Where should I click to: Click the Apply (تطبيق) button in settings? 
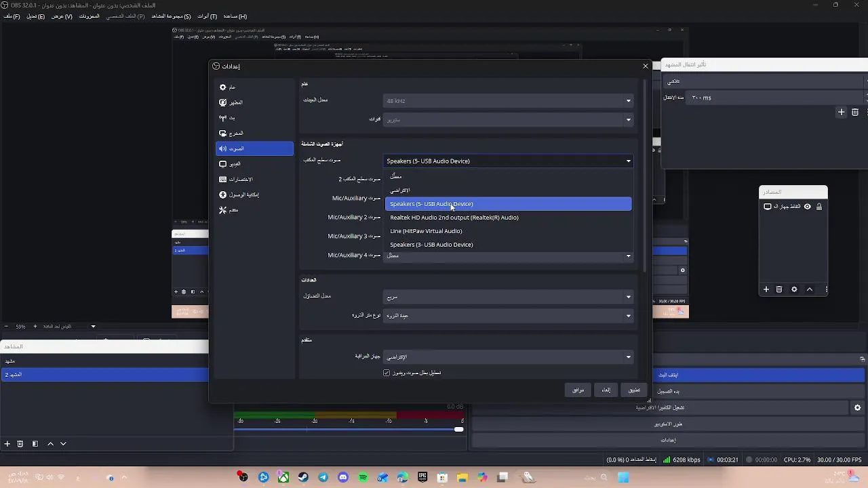[634, 390]
